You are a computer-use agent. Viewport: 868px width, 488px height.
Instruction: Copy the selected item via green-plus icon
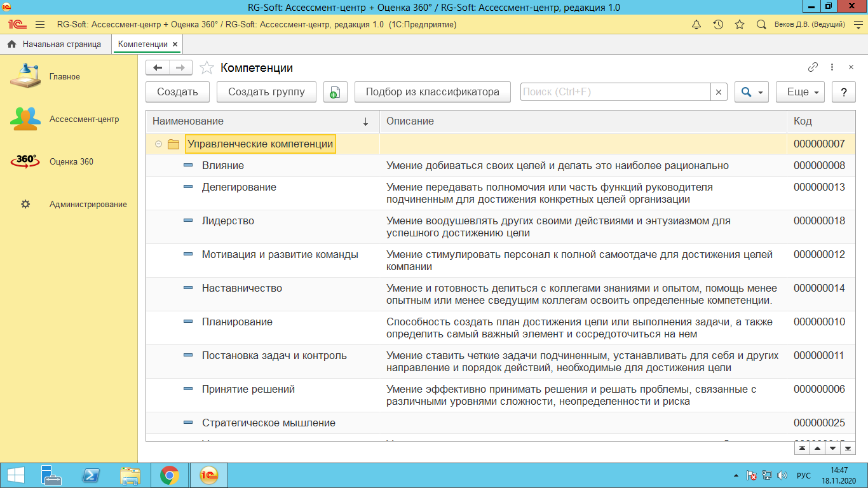coord(336,92)
